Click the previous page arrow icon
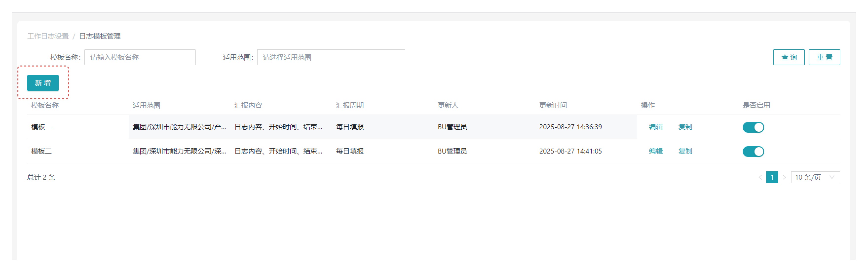Screen dimensions: 868x272 point(760,177)
